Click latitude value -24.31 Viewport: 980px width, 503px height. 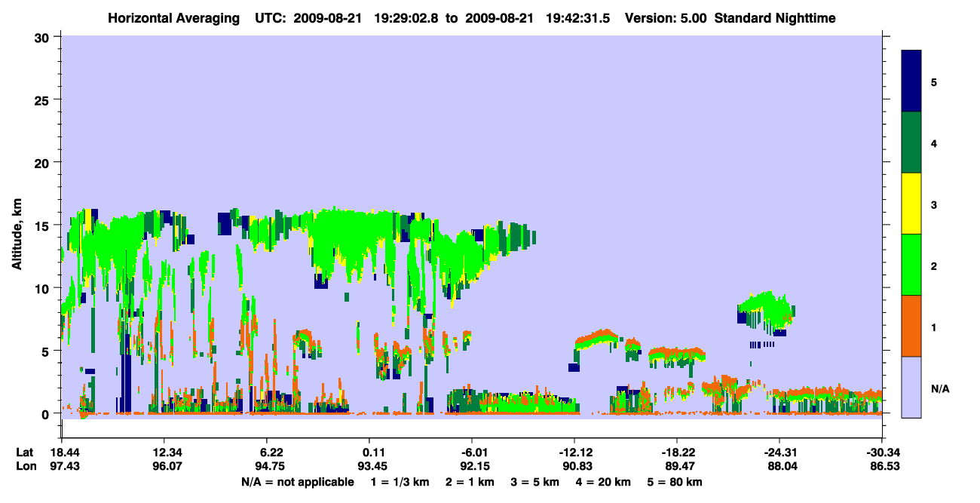(779, 452)
